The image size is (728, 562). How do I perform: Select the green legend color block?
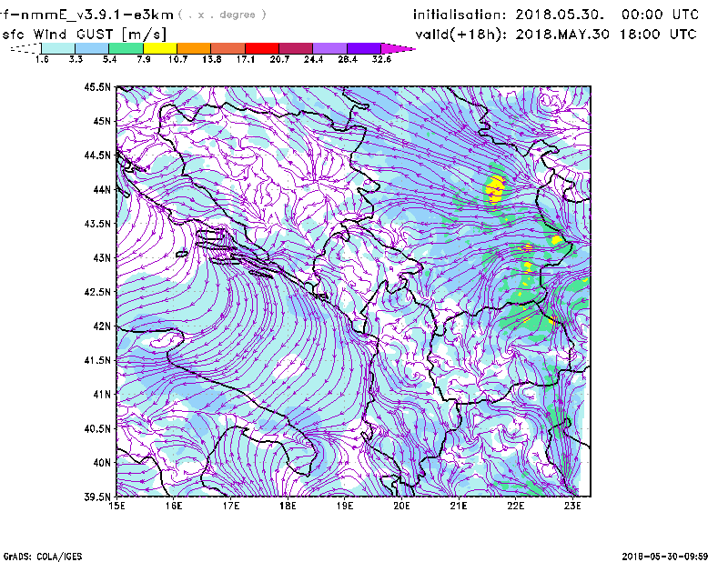click(126, 48)
